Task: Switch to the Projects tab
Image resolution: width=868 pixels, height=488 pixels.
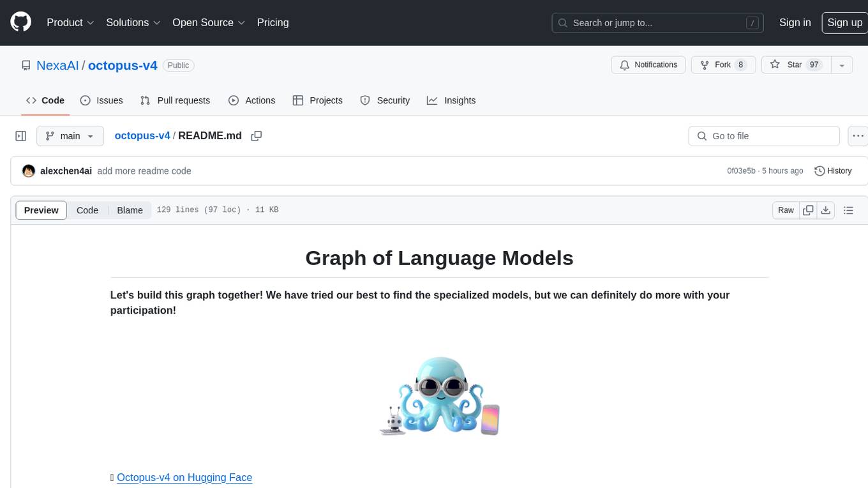Action: (x=317, y=100)
